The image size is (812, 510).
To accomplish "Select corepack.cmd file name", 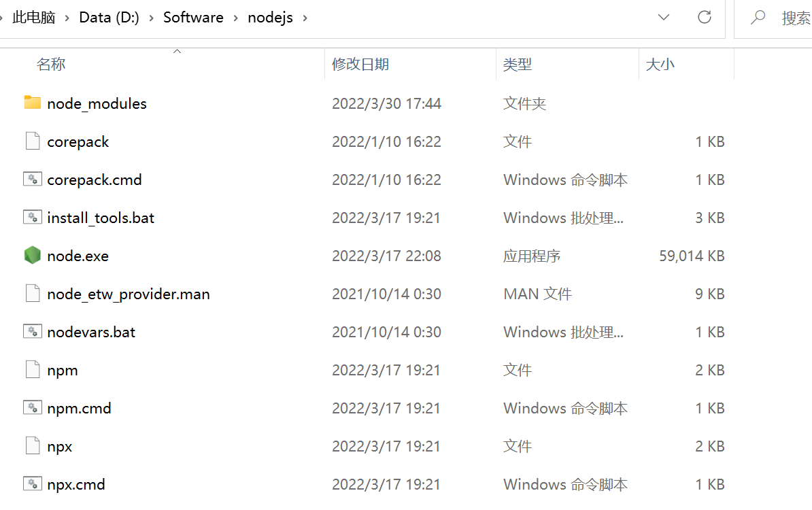I will (x=95, y=180).
